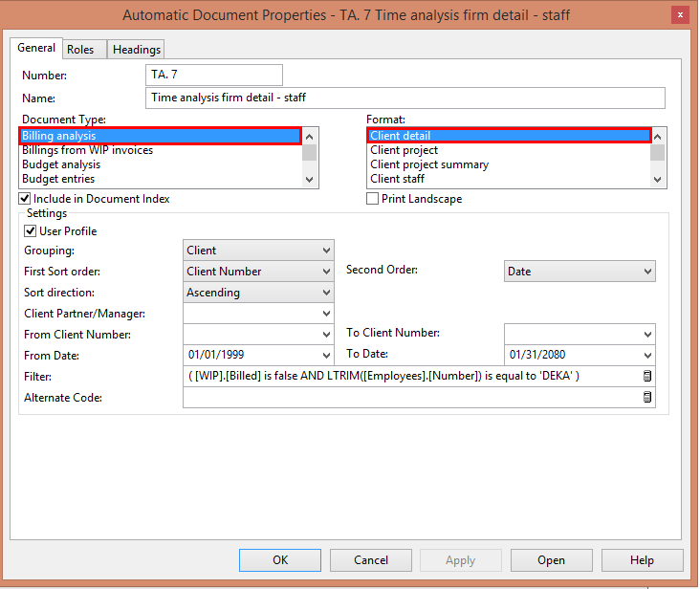Open the Alternate Code builder icon
Screen dimensions: 700x589
[x=646, y=397]
